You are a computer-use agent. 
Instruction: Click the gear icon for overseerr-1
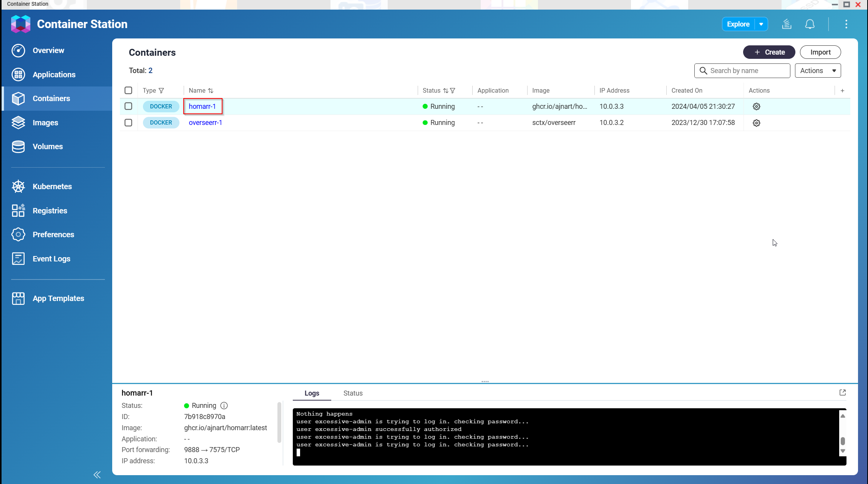click(x=756, y=123)
